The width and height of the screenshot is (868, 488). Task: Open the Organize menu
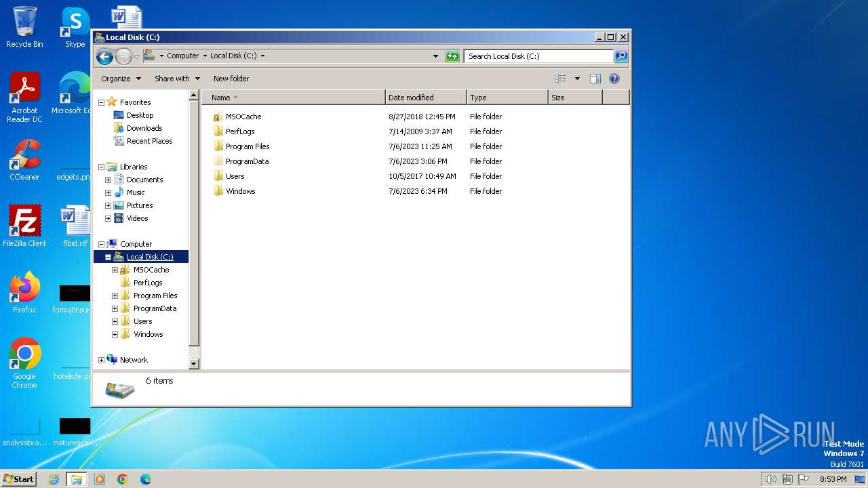[x=121, y=79]
